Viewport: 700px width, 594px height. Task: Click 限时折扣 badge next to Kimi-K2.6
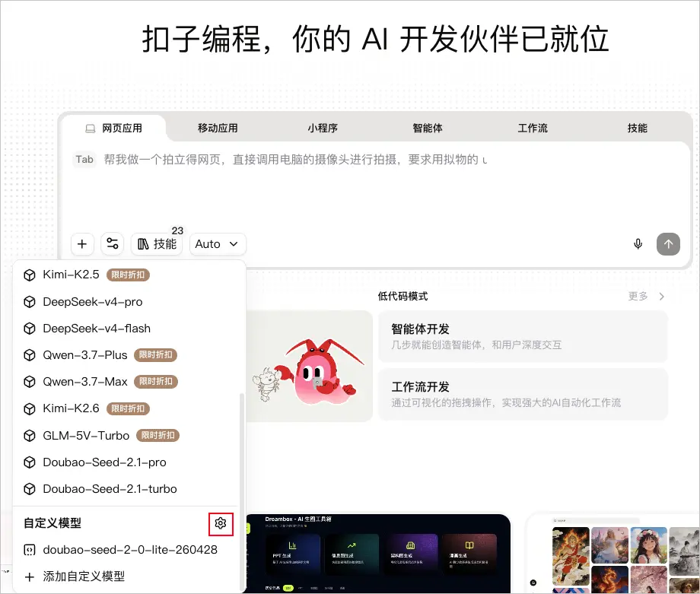tap(128, 408)
